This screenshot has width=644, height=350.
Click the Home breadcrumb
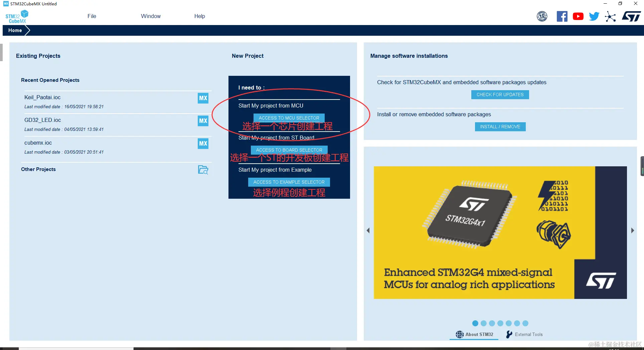click(15, 30)
